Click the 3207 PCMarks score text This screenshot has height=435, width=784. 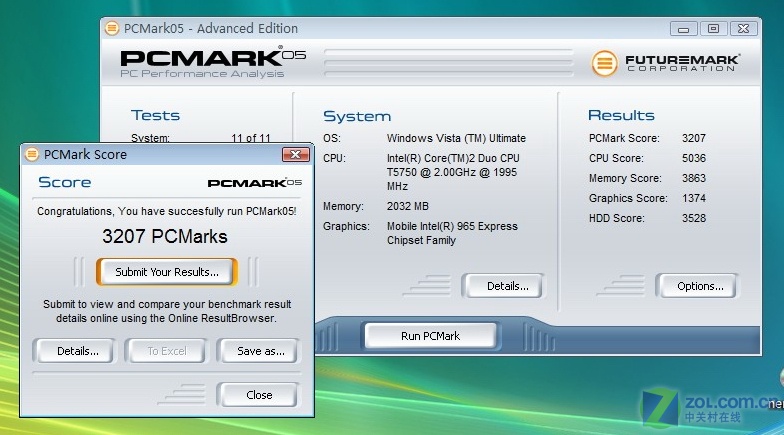pos(165,236)
